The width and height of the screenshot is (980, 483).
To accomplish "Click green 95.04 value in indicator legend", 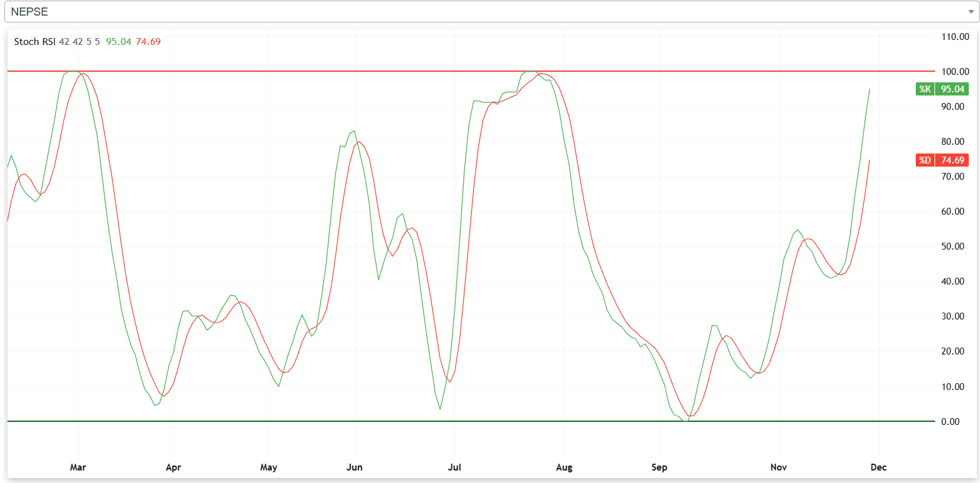I will coord(118,42).
